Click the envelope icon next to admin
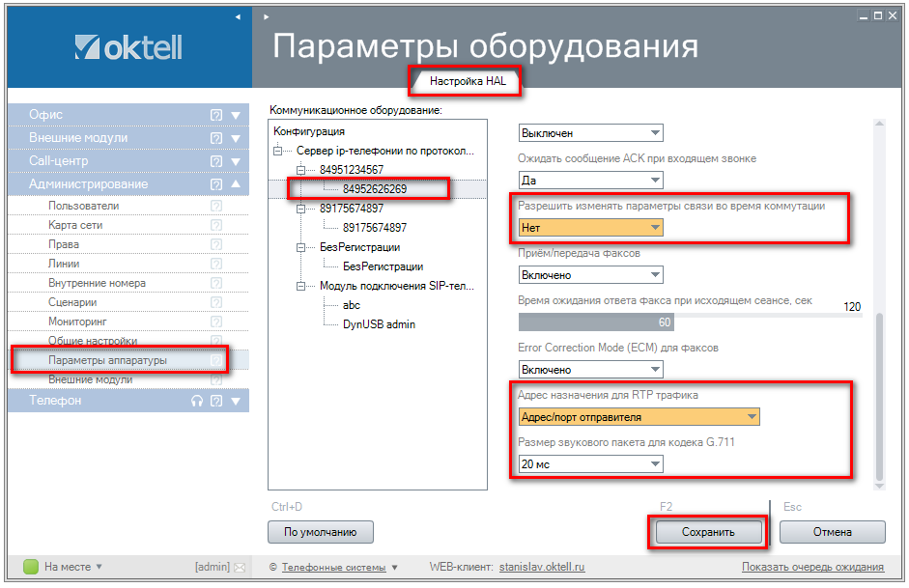The width and height of the screenshot is (909, 588). click(x=240, y=567)
